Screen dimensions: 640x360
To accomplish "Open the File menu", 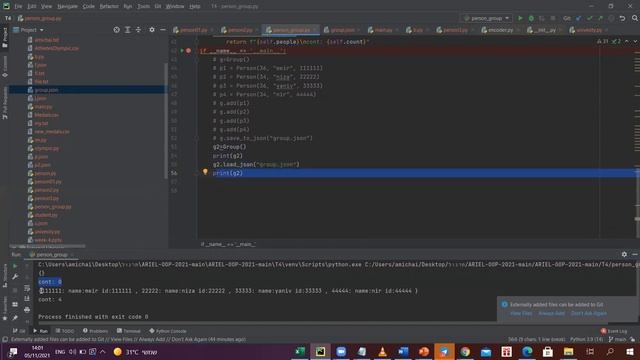I will coord(18,6).
